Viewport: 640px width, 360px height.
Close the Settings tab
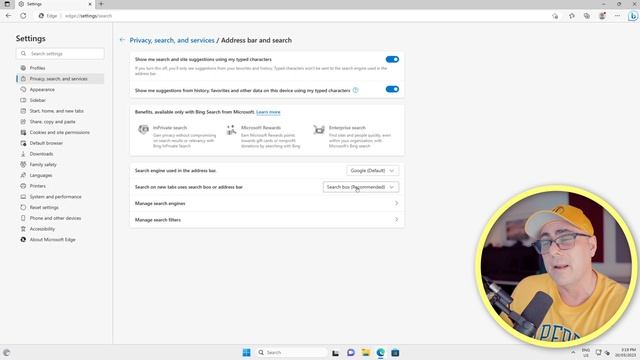pos(90,4)
